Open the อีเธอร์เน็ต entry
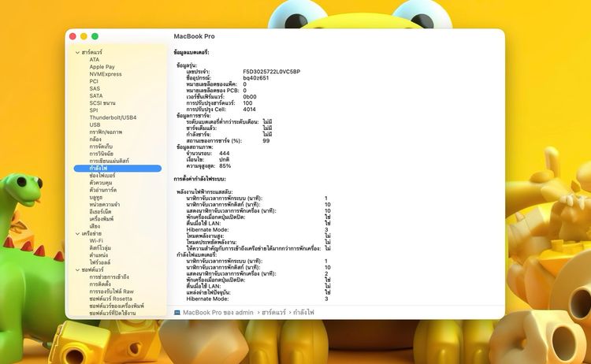 point(100,212)
